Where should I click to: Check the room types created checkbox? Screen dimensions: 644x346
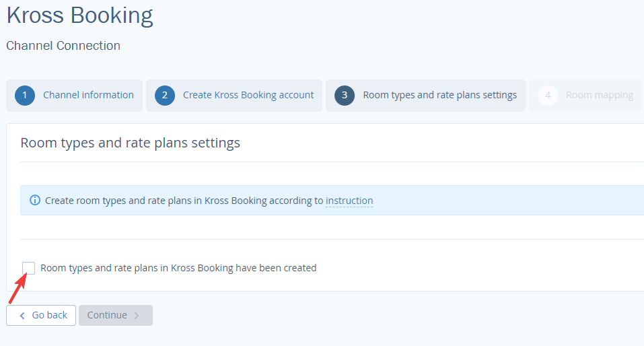click(29, 268)
